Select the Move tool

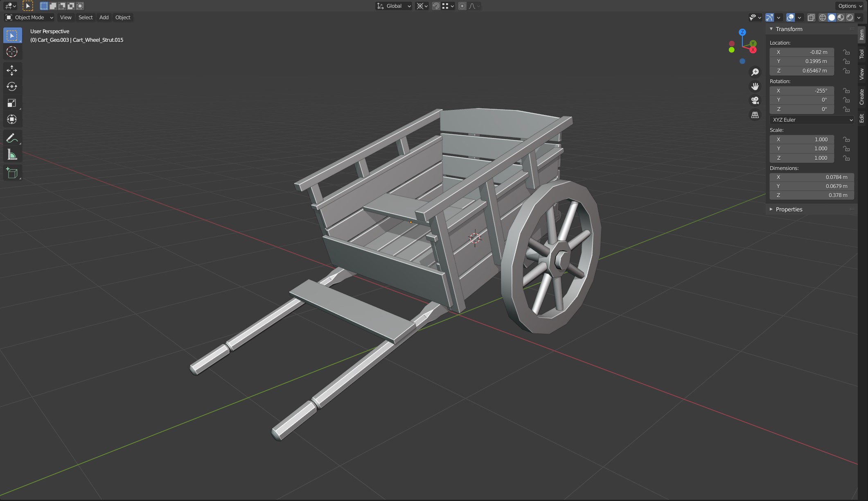click(x=12, y=70)
